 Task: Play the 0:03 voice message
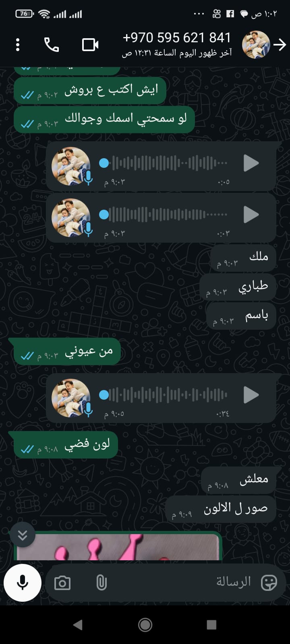click(x=251, y=215)
